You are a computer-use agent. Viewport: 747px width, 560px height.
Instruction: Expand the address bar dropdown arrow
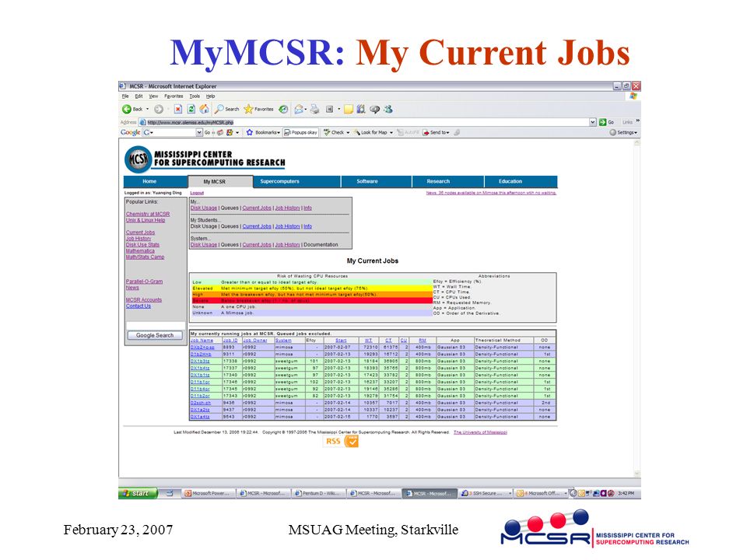coord(593,122)
